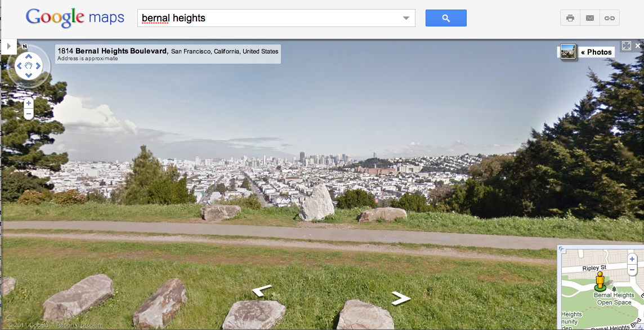Zoom out of the Street View
This screenshot has height=330, width=644.
(x=28, y=114)
